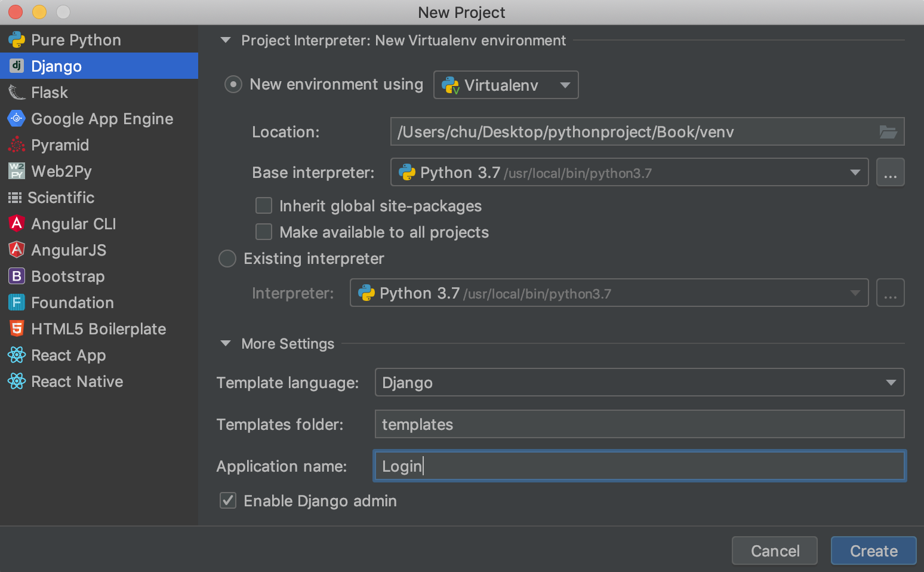Screen dimensions: 924x572
Task: Select the Flask icon in sidebar
Action: point(17,93)
